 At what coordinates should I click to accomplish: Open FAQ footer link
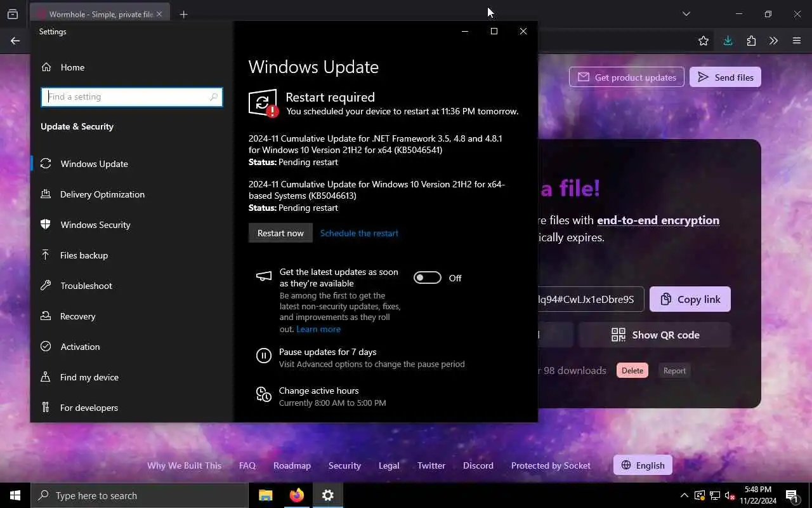point(247,465)
